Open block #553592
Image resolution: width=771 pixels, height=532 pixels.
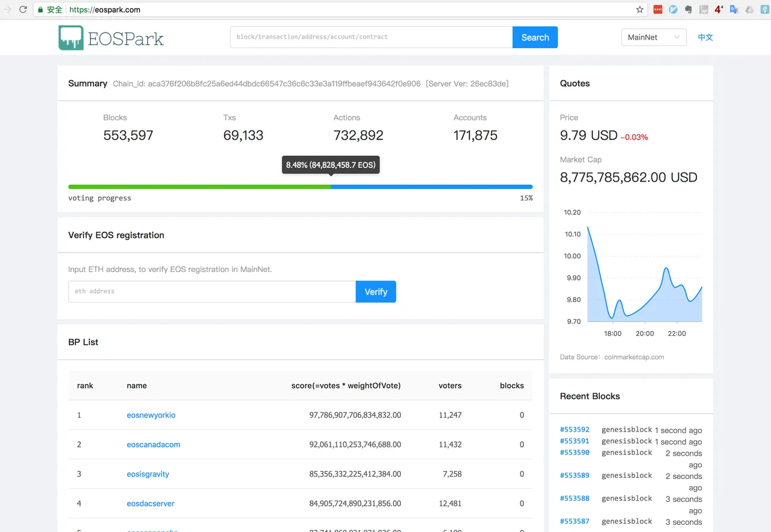coord(575,430)
